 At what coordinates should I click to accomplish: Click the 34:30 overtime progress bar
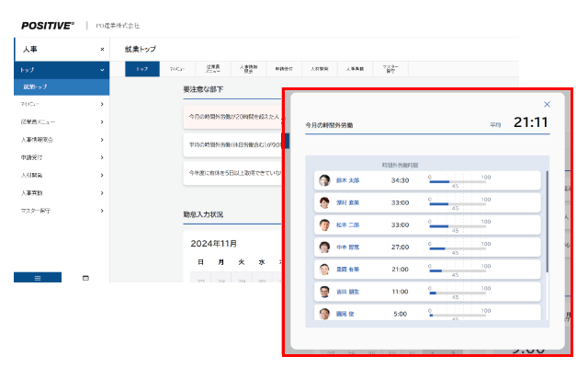(x=458, y=182)
